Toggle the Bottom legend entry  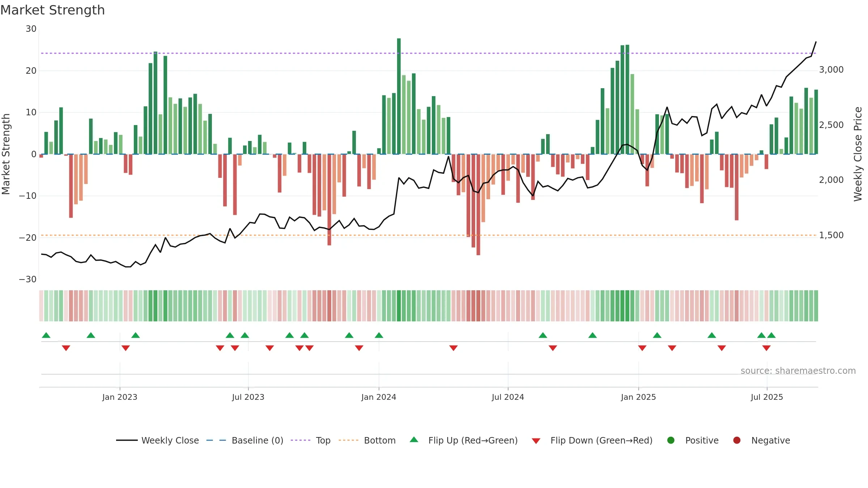[367, 440]
